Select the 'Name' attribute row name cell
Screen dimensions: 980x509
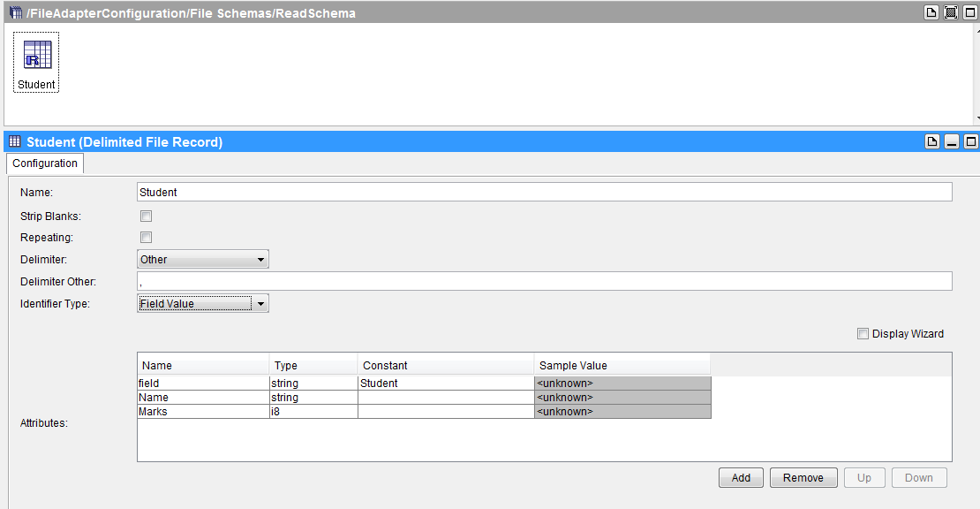[x=203, y=398]
